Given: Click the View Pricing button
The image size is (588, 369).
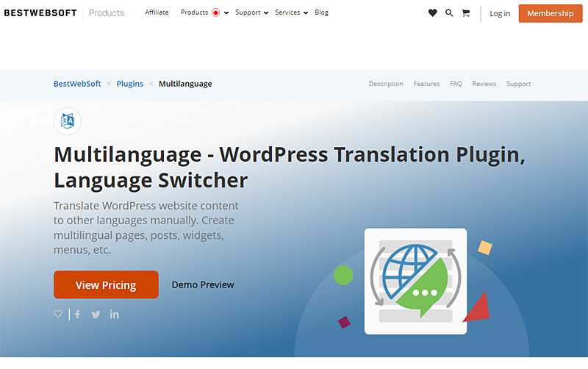Looking at the screenshot, I should coord(106,284).
